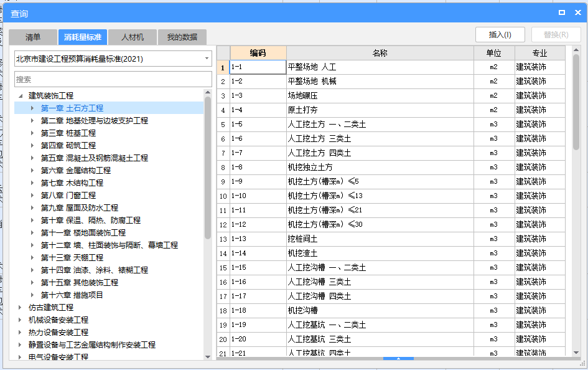The height and width of the screenshot is (370, 588).
Task: Expand 第九章 屋面及防水工程 arrow
Action: pyautogui.click(x=32, y=207)
